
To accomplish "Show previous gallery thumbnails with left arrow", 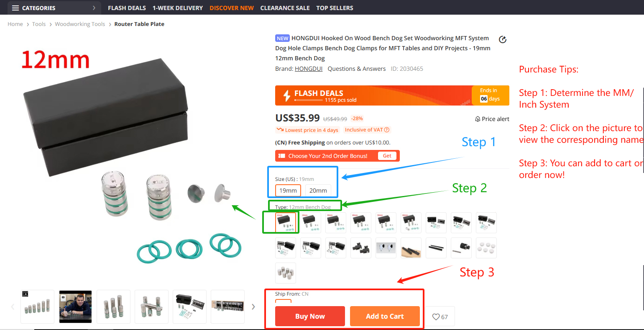I will [13, 307].
